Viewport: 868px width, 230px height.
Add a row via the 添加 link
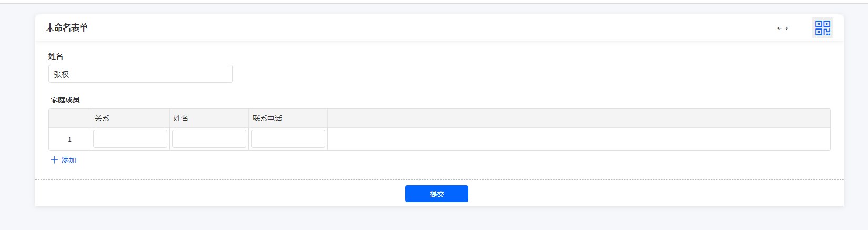[x=69, y=160]
